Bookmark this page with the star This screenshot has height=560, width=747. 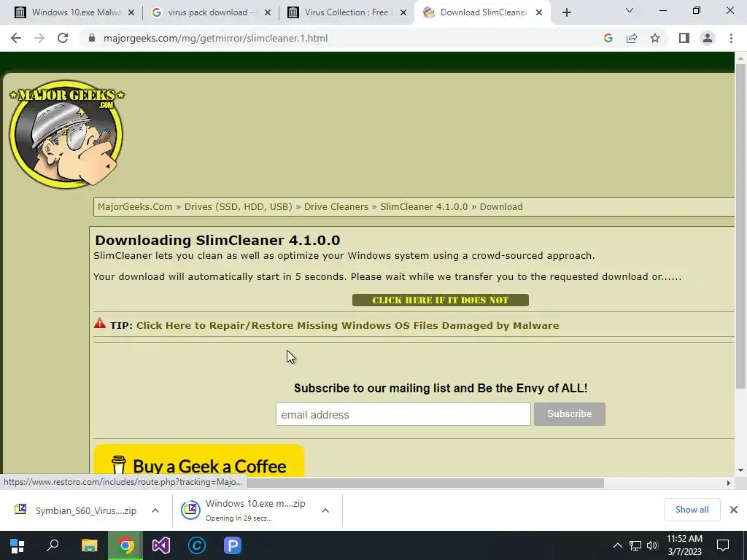[655, 38]
